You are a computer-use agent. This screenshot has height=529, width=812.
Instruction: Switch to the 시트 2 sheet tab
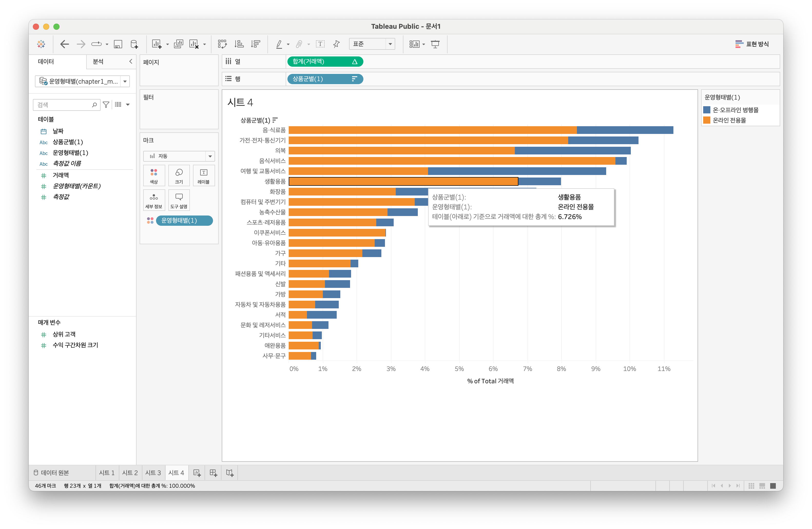[x=130, y=473]
